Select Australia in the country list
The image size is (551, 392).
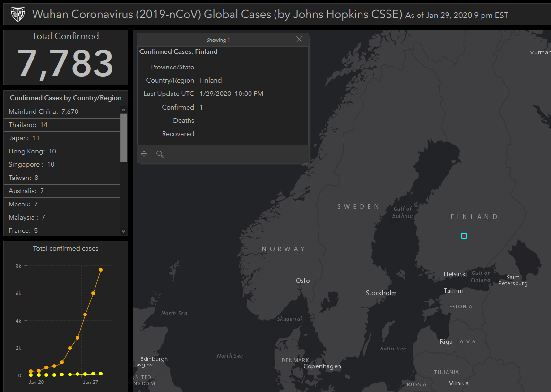(26, 191)
